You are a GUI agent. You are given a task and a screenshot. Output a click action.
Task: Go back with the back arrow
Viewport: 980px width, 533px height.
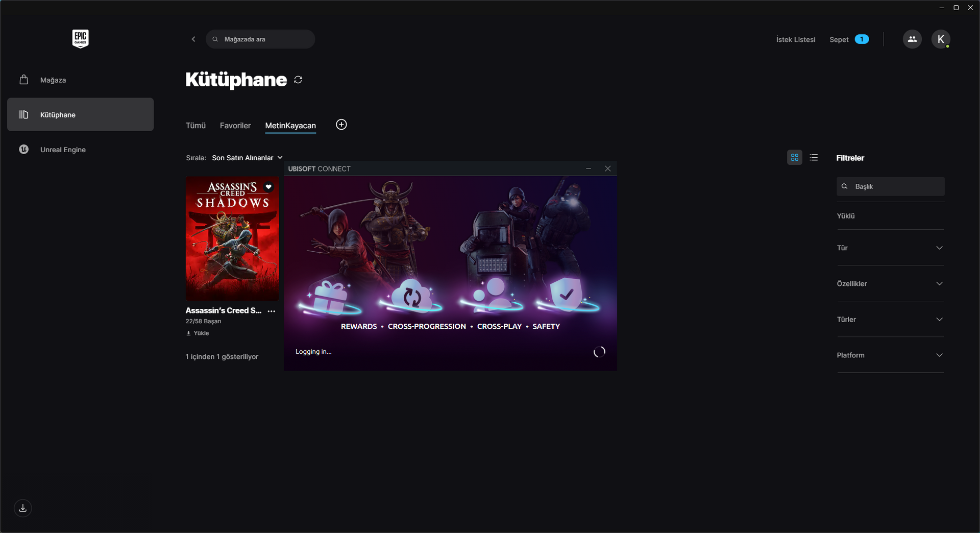click(x=193, y=39)
